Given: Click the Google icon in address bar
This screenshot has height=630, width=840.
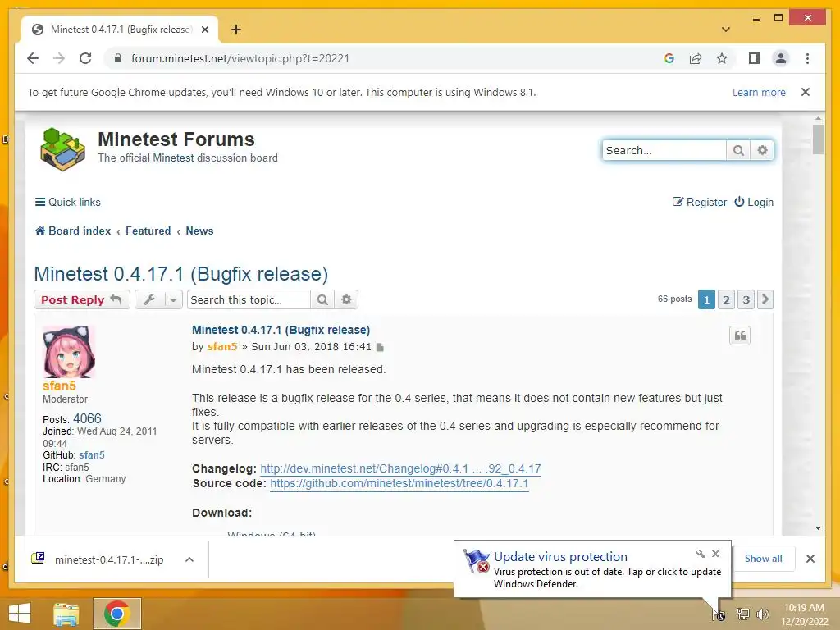Looking at the screenshot, I should click(669, 58).
